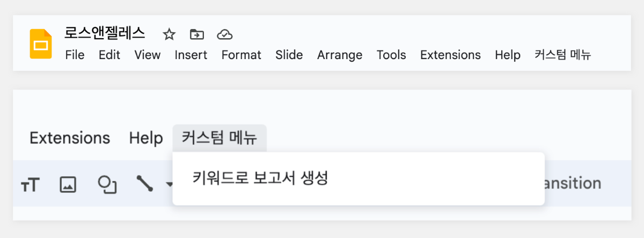This screenshot has height=238, width=644.
Task: Open the View menu
Action: [148, 55]
